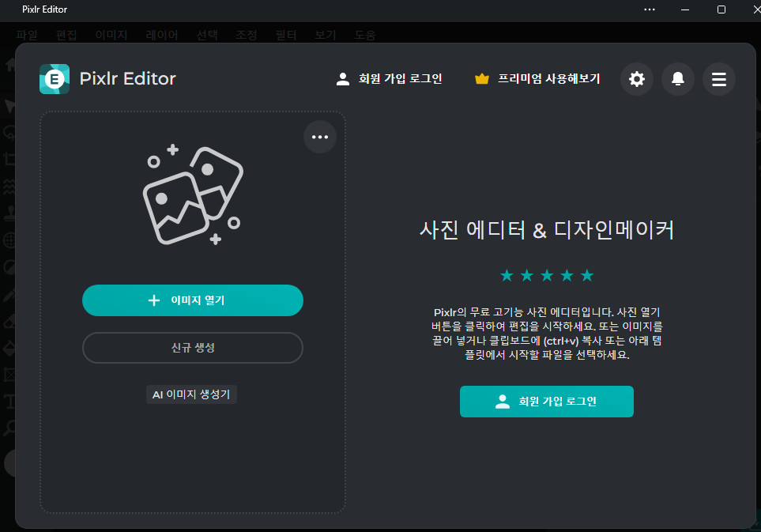Minimize the Pixlr Editor window
The width and height of the screenshot is (761, 532).
tap(685, 9)
